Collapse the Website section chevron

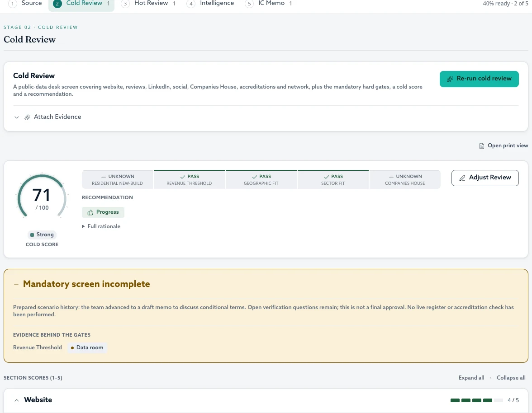pos(17,400)
